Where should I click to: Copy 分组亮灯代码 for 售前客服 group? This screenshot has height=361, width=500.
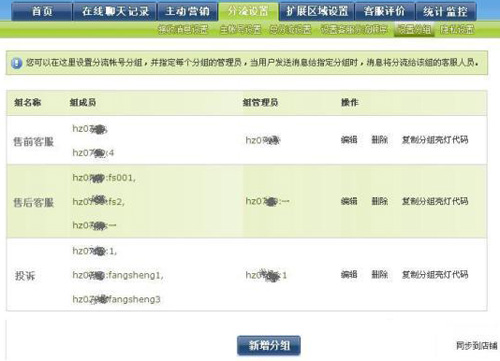pyautogui.click(x=435, y=140)
